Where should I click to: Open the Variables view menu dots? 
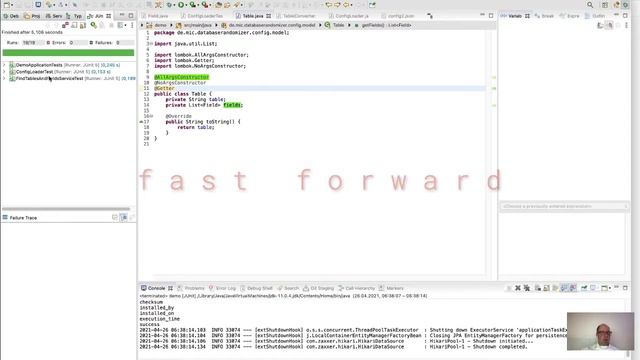click(627, 25)
